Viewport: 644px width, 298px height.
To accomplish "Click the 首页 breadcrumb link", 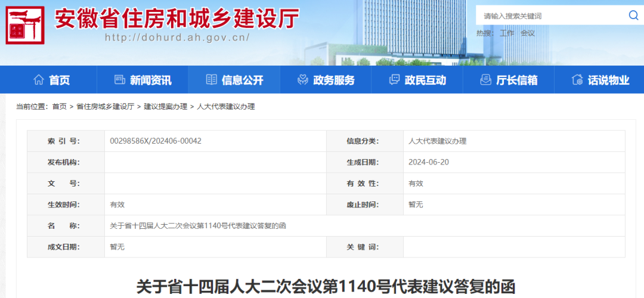I will pyautogui.click(x=59, y=107).
